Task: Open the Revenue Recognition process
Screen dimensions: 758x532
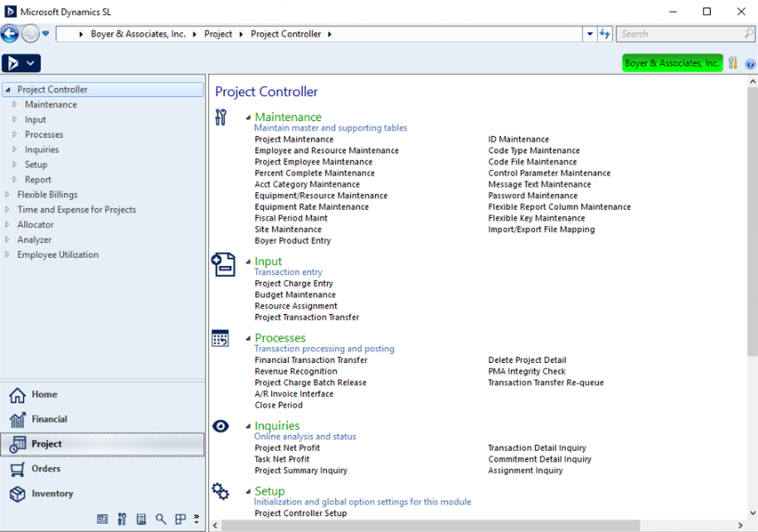Action: (x=296, y=371)
